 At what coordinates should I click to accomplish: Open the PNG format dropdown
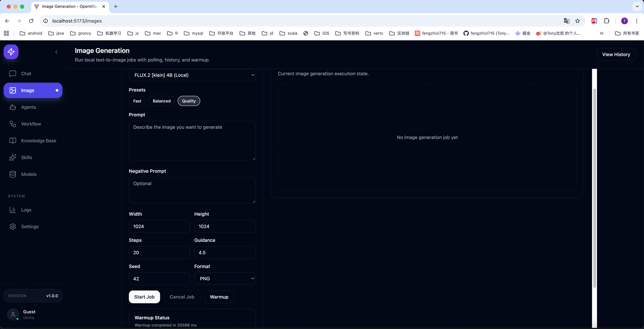(x=225, y=279)
